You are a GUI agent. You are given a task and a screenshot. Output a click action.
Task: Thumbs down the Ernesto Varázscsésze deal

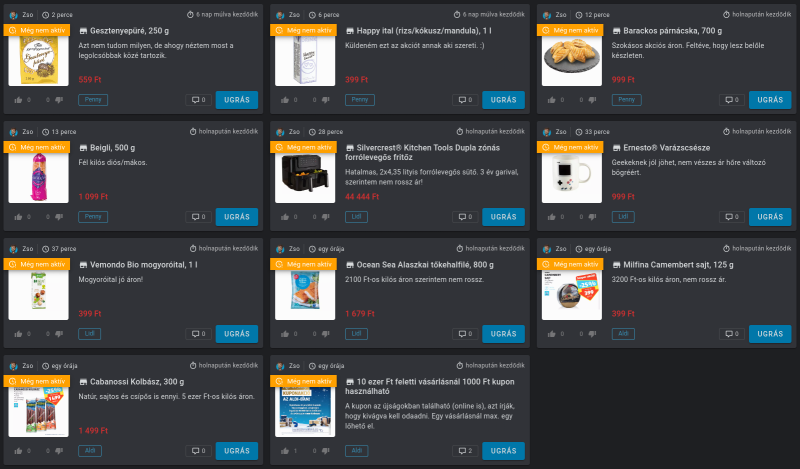[x=592, y=217]
